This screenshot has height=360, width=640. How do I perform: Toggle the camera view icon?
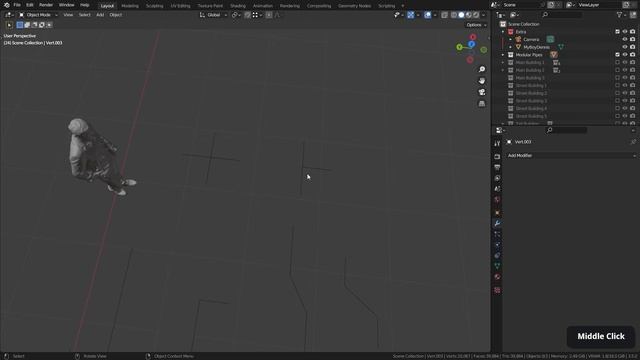[x=482, y=92]
